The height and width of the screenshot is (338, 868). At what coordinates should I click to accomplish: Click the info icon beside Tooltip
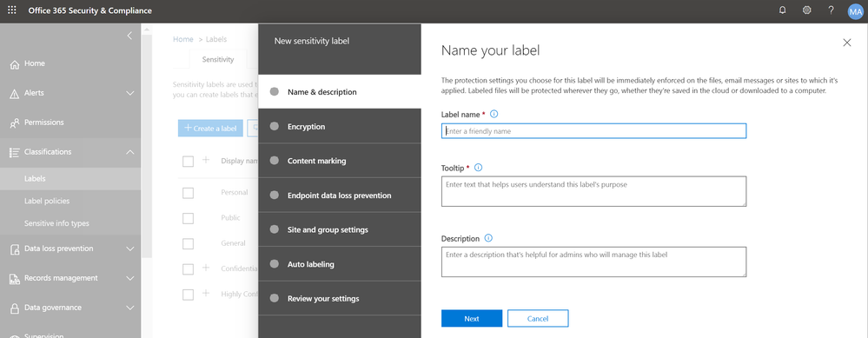point(478,167)
